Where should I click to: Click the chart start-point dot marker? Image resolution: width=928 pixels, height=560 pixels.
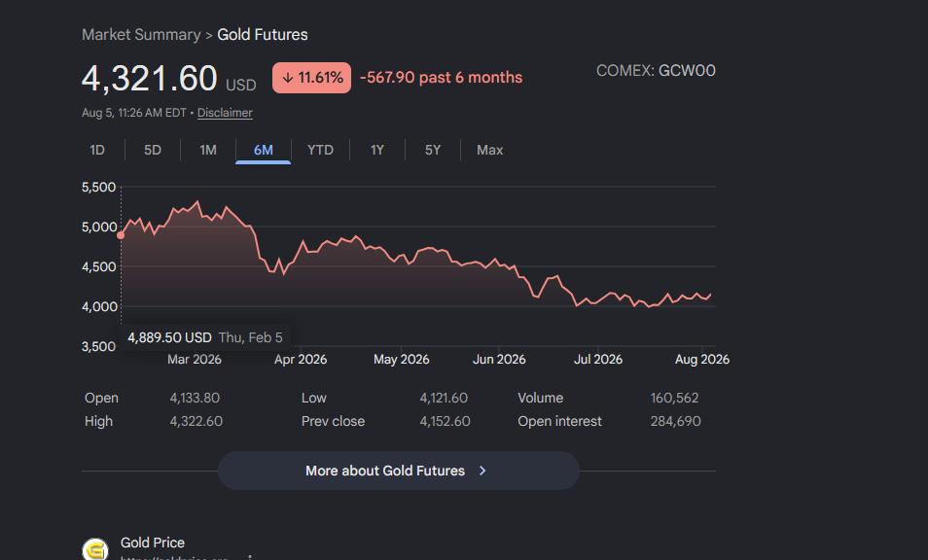(x=121, y=235)
